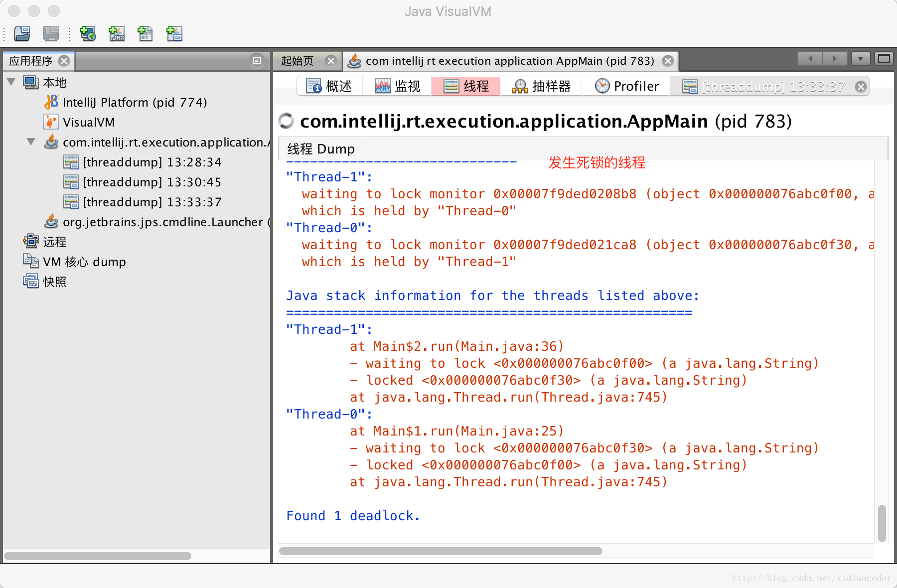
Task: Click the 快照 snapshots icon
Action: (31, 282)
